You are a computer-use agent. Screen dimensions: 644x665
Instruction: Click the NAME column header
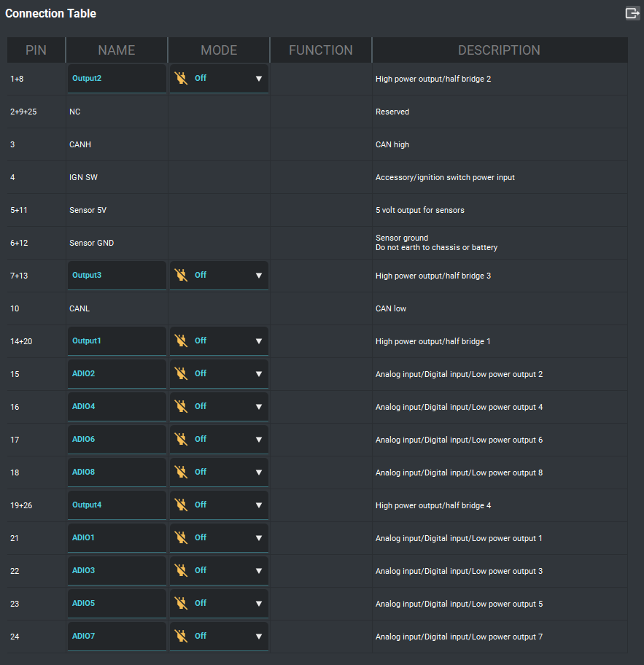pyautogui.click(x=117, y=50)
